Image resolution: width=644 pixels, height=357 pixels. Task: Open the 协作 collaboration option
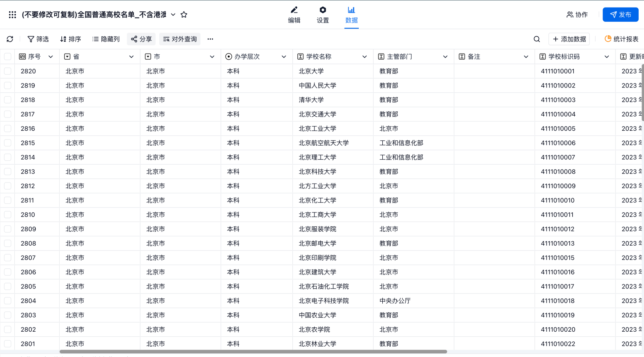[577, 15]
